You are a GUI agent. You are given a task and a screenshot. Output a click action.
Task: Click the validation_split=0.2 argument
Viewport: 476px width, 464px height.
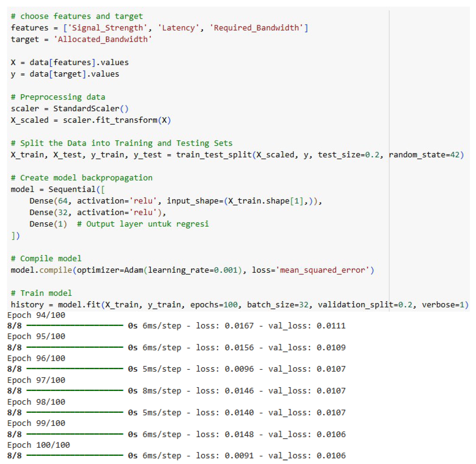(365, 305)
